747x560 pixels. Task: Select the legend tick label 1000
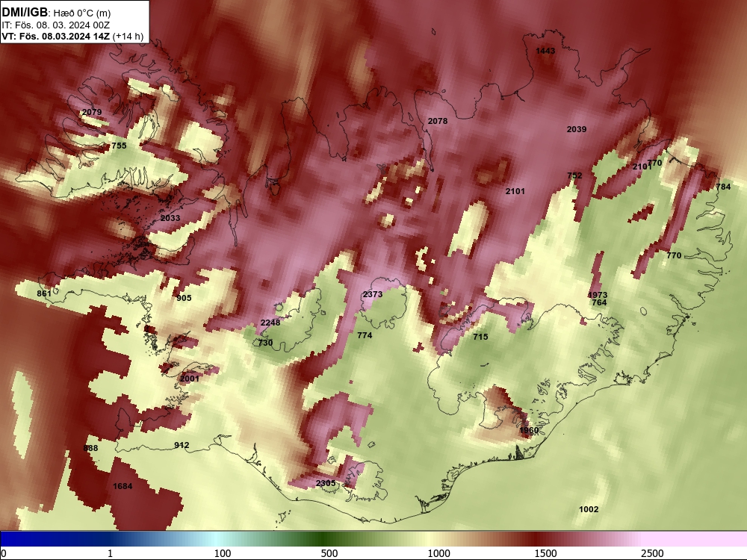point(438,553)
